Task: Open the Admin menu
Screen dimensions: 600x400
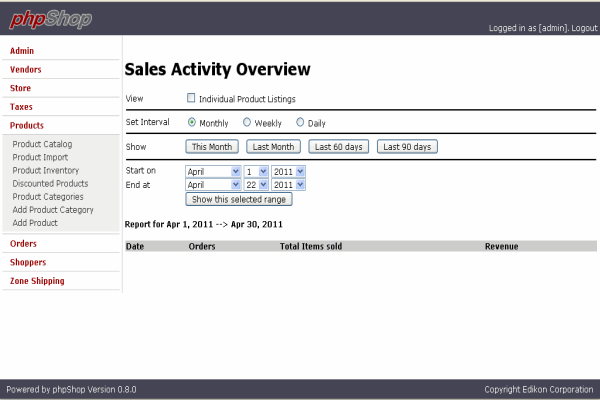Action: pyautogui.click(x=22, y=51)
